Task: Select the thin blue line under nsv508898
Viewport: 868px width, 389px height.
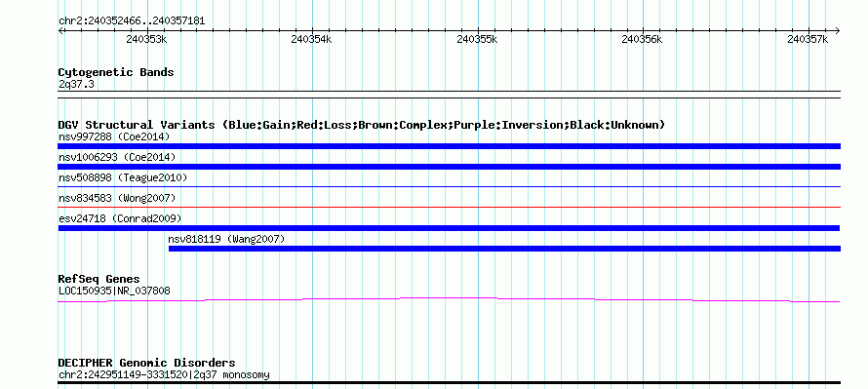Action: pos(449,187)
